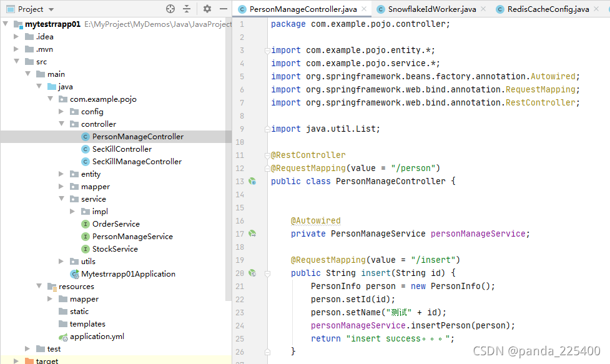This screenshot has width=610, height=364.
Task: Collapse the src folder
Action: click(x=17, y=61)
